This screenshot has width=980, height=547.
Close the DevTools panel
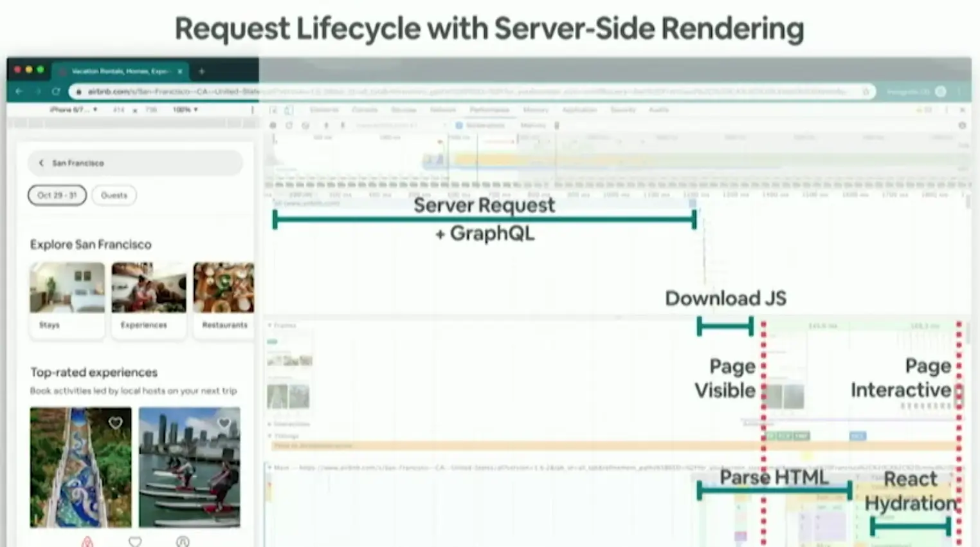pyautogui.click(x=963, y=110)
